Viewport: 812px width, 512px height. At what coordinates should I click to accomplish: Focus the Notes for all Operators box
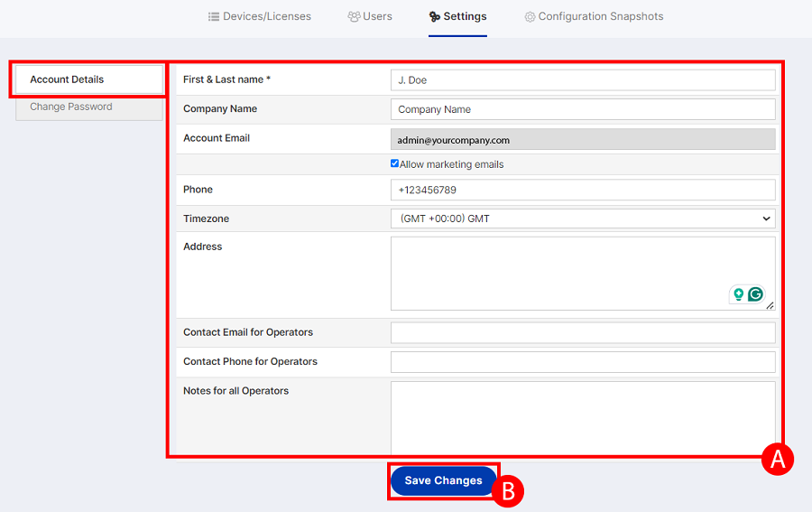[x=582, y=417]
